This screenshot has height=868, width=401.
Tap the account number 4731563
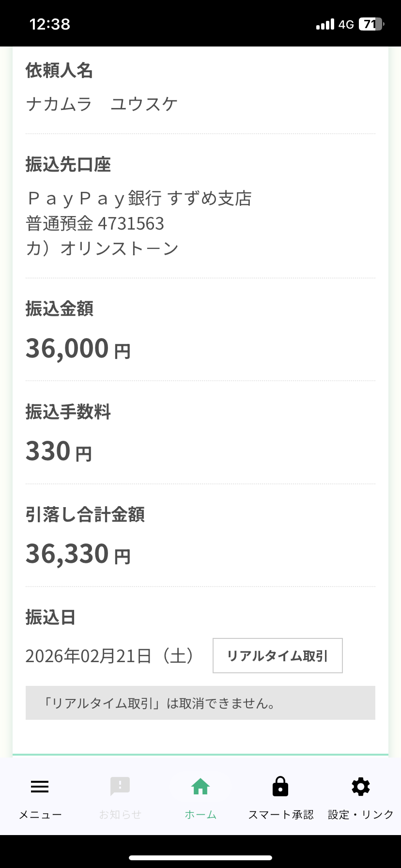(x=131, y=224)
